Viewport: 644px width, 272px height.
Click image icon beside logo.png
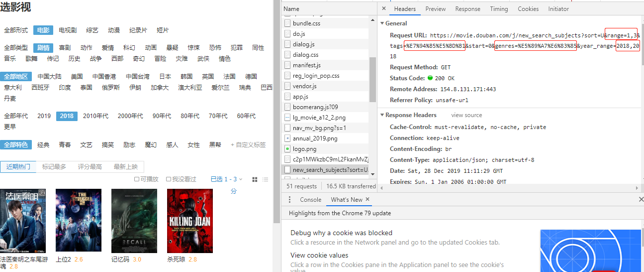287,149
